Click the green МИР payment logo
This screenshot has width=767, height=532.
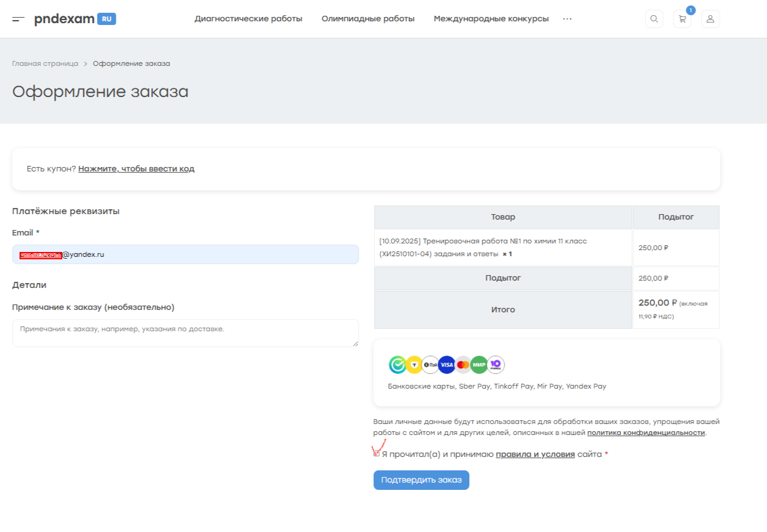coord(479,365)
